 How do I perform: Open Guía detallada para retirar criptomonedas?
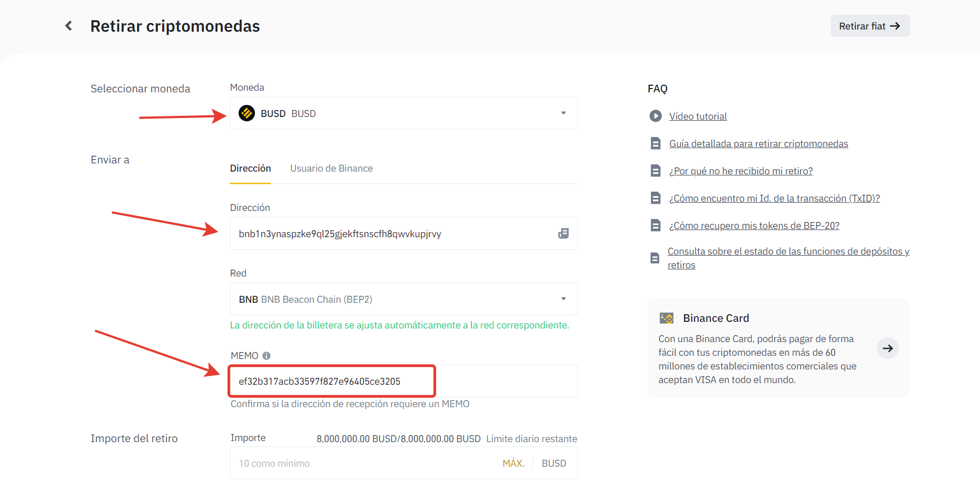point(758,144)
